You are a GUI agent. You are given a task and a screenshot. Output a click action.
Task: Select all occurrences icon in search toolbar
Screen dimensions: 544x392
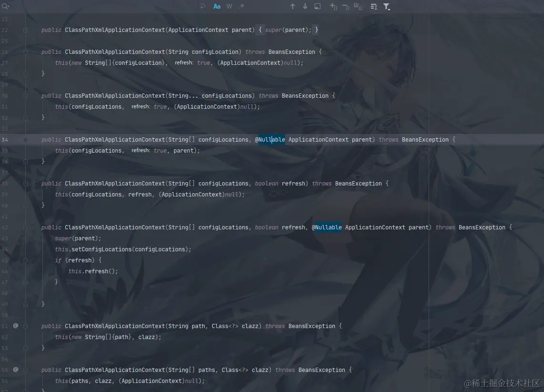point(358,6)
